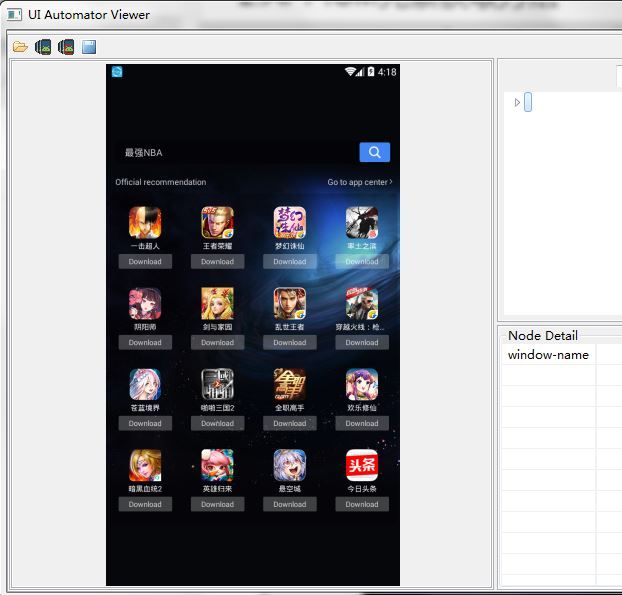Download 欢乐修仙 via its Download button
The height and width of the screenshot is (595, 622).
(x=362, y=424)
